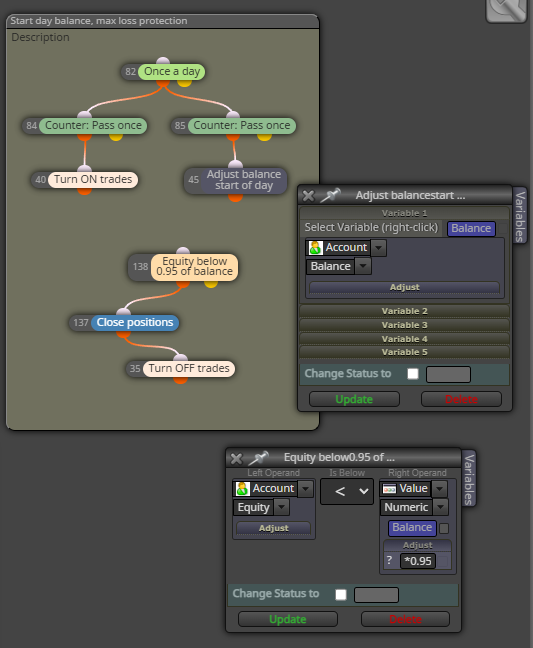The width and height of the screenshot is (533, 648).
Task: Click the tool button at top right
Action: coord(507,10)
